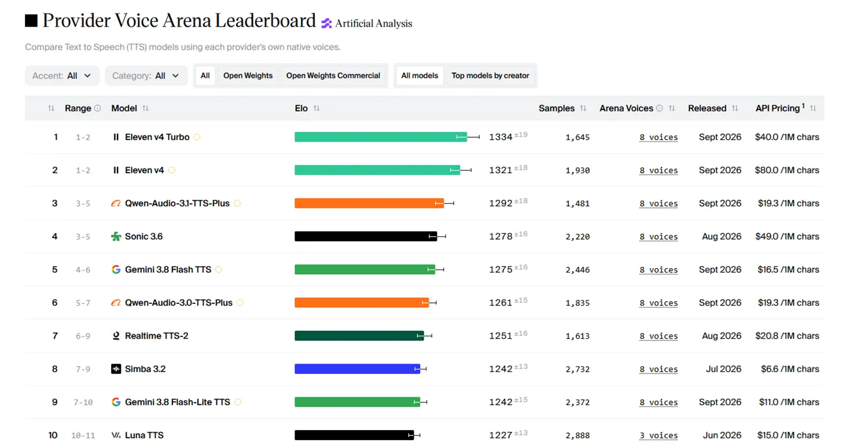The height and width of the screenshot is (447, 868).
Task: Open the Category filter dropdown
Action: click(x=146, y=76)
